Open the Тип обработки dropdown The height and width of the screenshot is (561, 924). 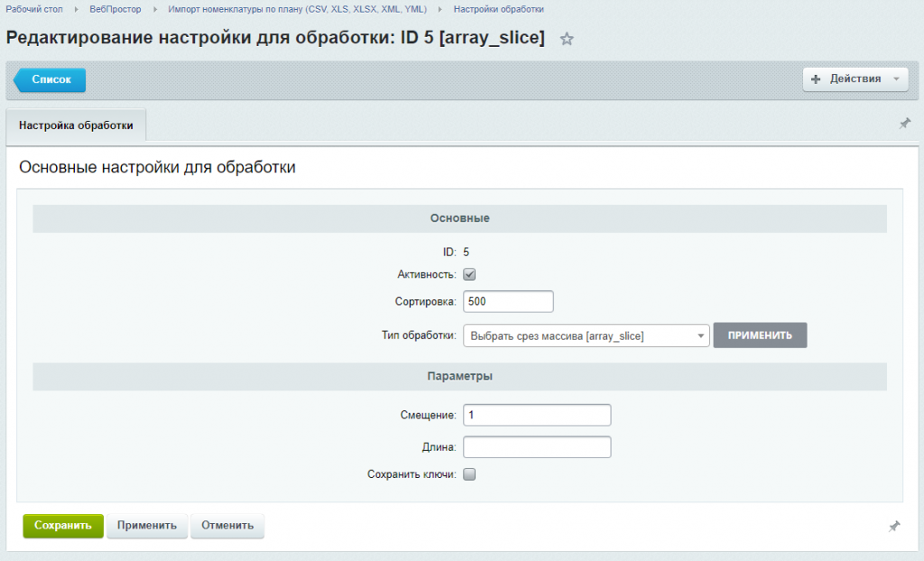pyautogui.click(x=586, y=336)
